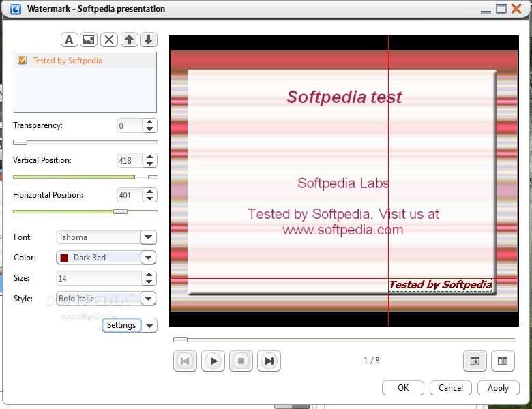Click the Vertical Position field showing 418
Screen dimensions: 532x409
pos(130,160)
